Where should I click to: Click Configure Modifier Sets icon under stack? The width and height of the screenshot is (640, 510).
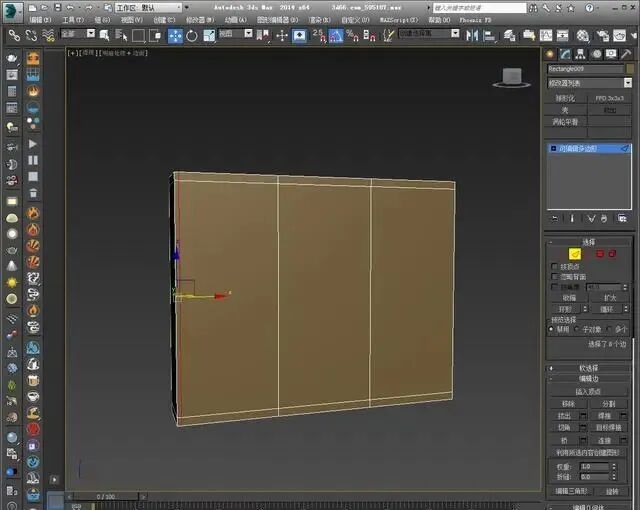[622, 219]
